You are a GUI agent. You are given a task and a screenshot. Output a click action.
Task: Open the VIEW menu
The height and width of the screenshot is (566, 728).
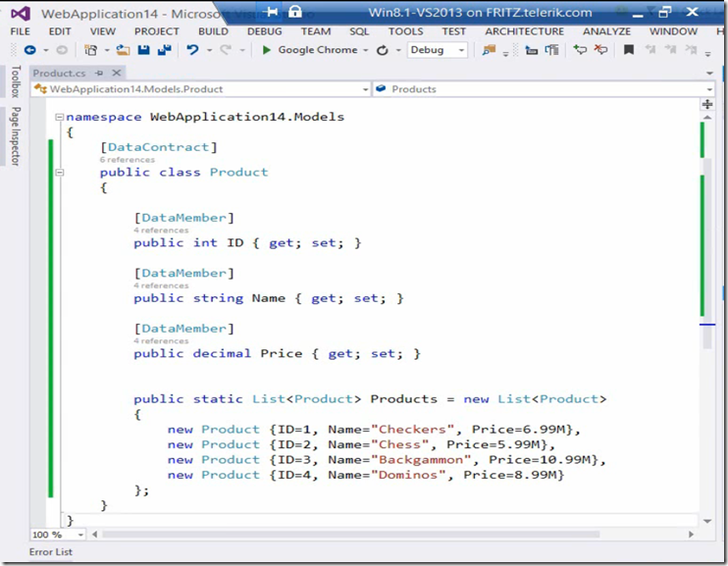(x=103, y=31)
